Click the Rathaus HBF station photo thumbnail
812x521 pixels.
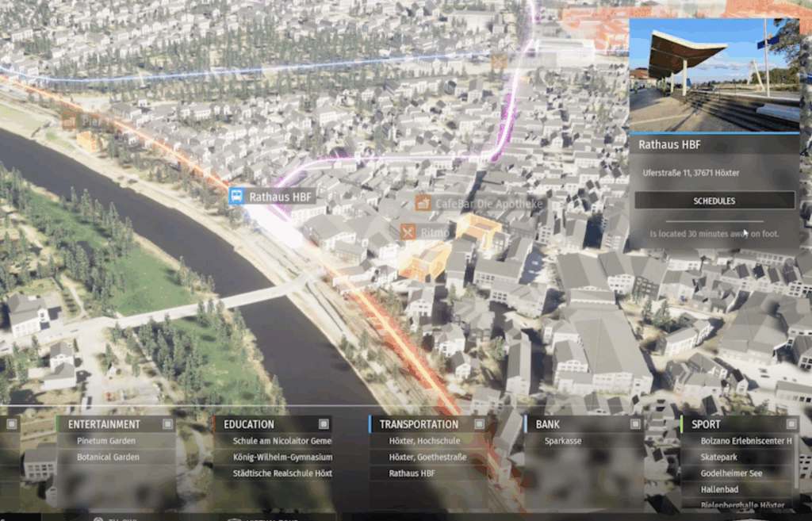pos(714,75)
